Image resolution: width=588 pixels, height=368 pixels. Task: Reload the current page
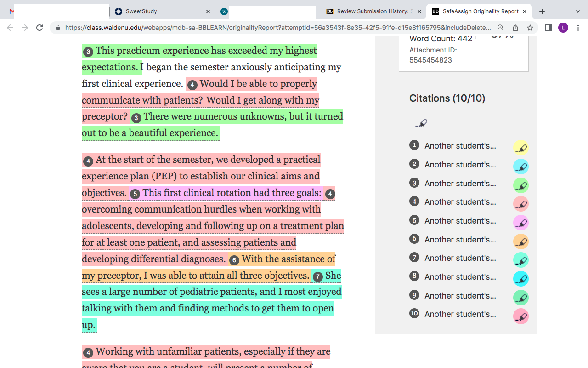point(40,28)
